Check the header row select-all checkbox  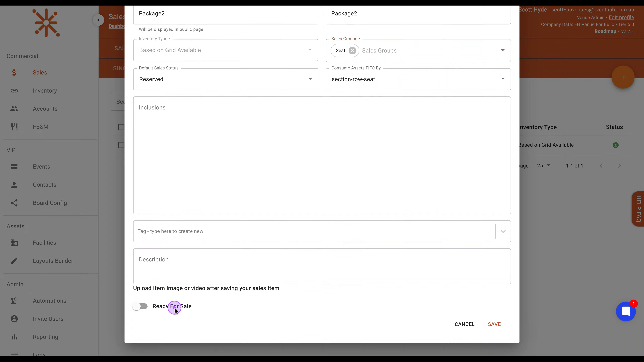pyautogui.click(x=121, y=127)
